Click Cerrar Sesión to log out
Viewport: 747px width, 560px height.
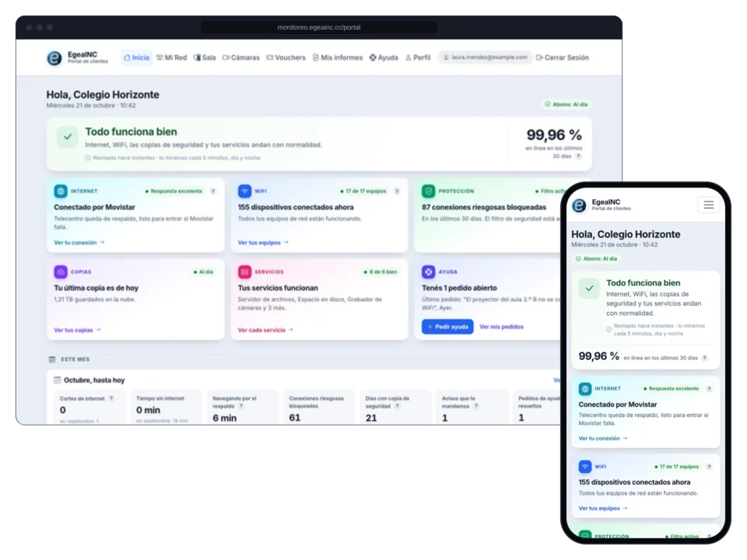click(x=562, y=58)
